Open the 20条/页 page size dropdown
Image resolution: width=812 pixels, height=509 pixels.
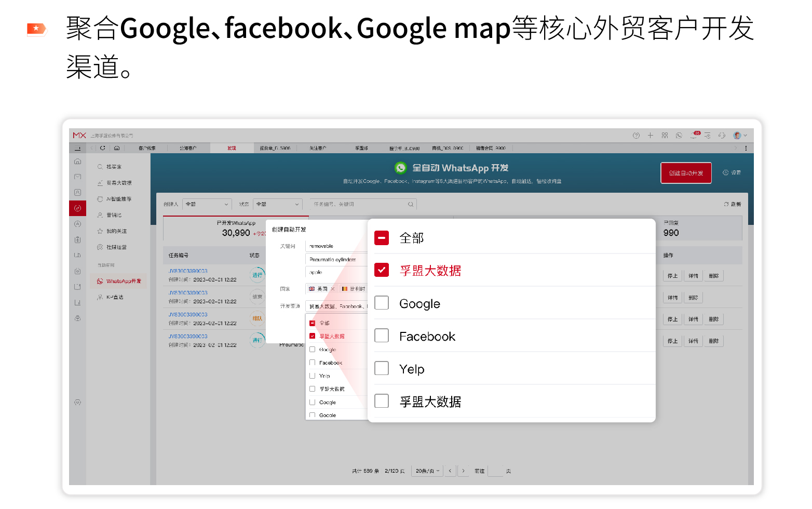[x=427, y=471]
